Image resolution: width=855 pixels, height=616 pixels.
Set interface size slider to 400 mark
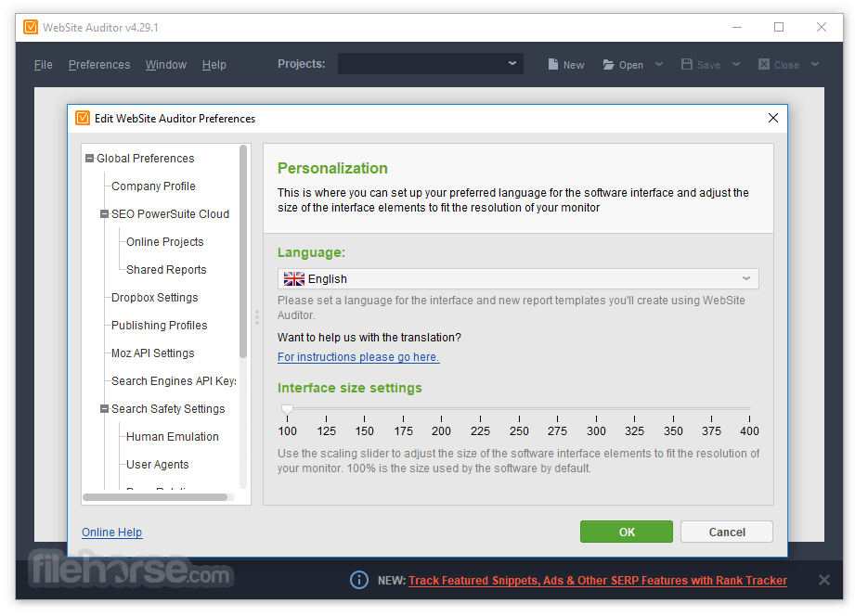(749, 408)
